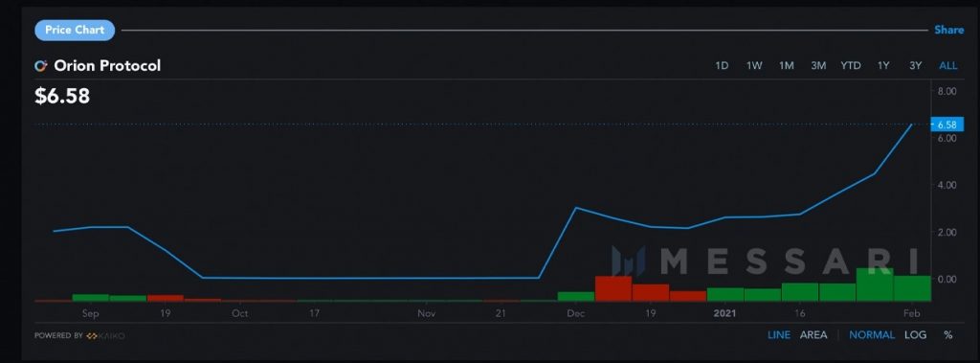Image resolution: width=980 pixels, height=363 pixels.
Task: Set scale to NORMAL
Action: tap(872, 335)
